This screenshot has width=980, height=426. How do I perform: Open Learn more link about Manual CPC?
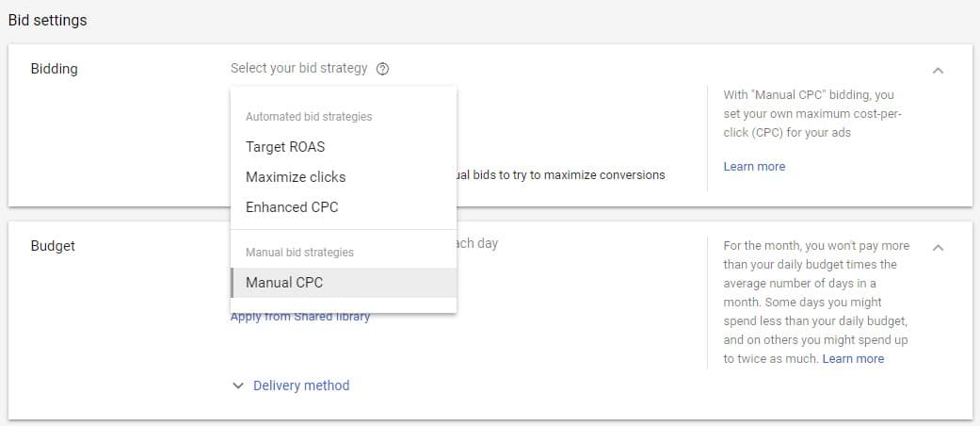pyautogui.click(x=754, y=167)
